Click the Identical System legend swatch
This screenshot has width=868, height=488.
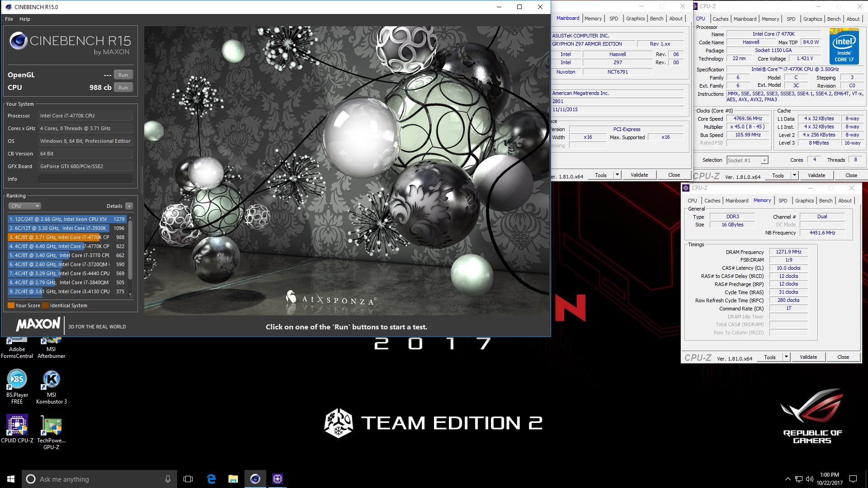click(x=45, y=305)
